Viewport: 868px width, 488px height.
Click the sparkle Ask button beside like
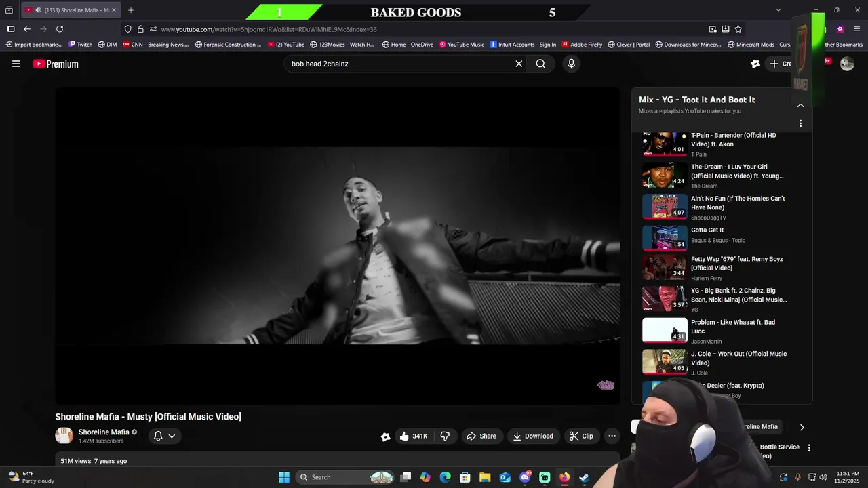pos(385,437)
